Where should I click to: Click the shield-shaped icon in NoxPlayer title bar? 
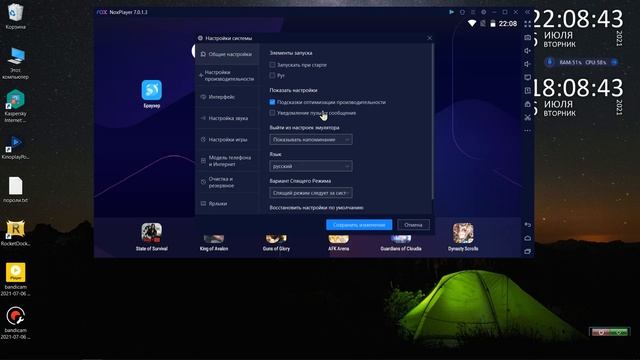pos(462,12)
